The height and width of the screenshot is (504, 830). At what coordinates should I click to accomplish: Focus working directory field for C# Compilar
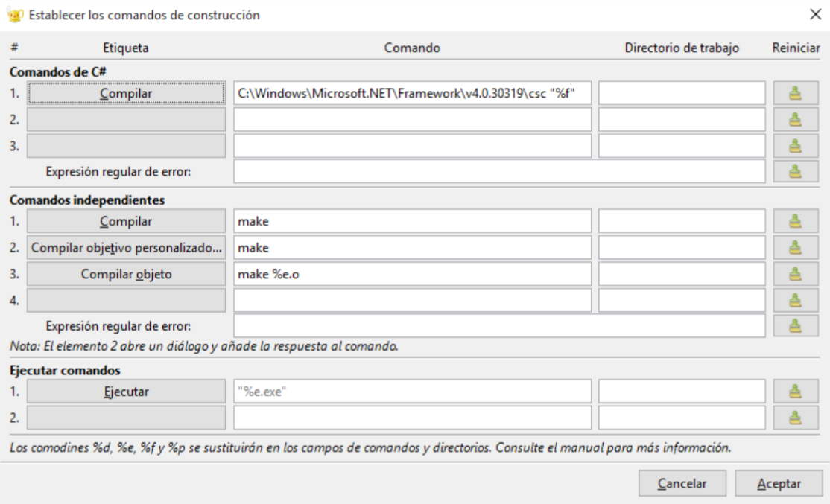[x=682, y=93]
